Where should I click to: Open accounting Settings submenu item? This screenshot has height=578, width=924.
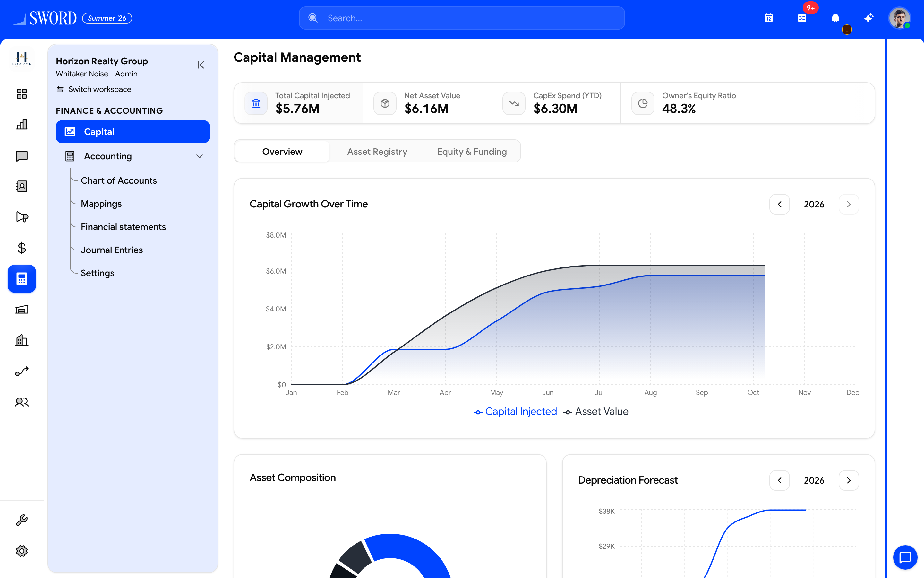[x=97, y=273]
